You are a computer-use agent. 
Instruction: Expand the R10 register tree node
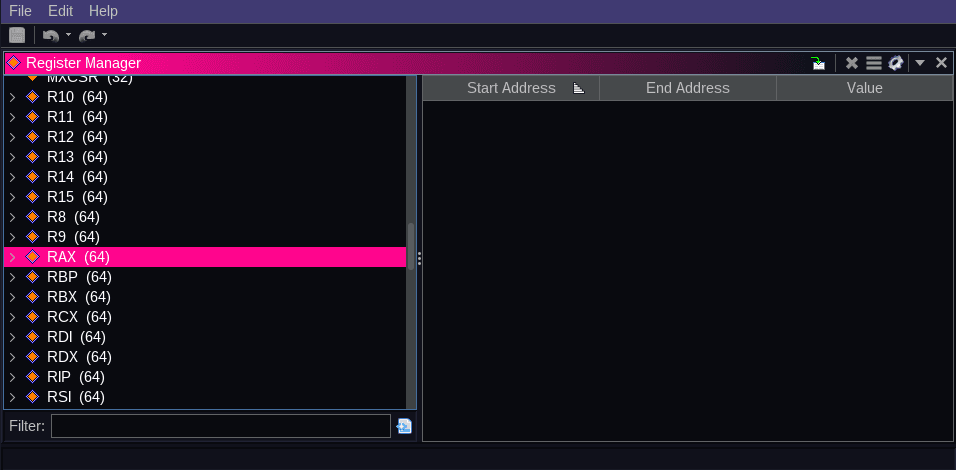tap(12, 97)
